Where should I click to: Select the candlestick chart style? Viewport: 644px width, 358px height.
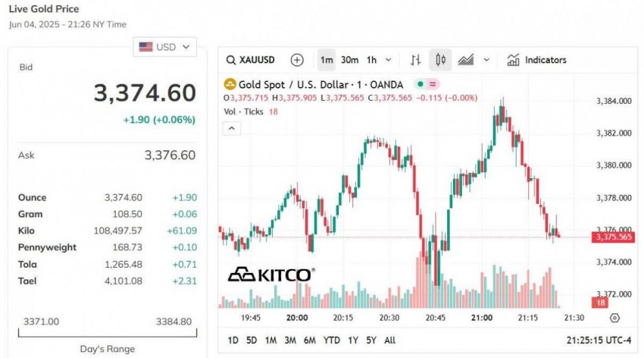[x=440, y=60]
